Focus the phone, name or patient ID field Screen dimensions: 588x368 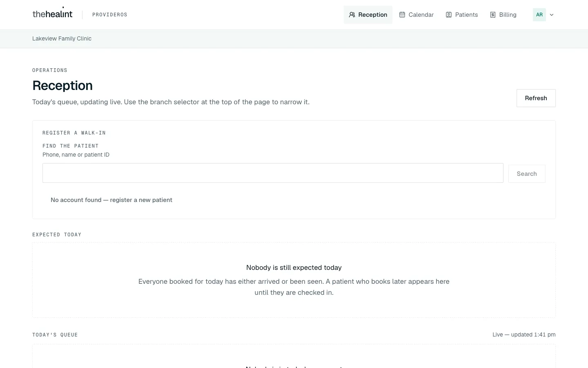point(273,173)
